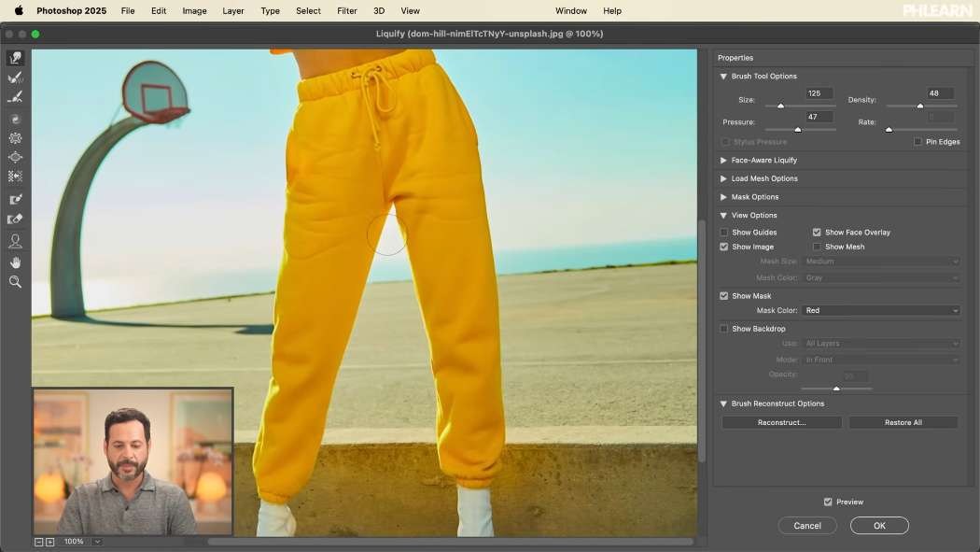Viewport: 980px width, 552px height.
Task: Select the Bloat tool
Action: coord(15,158)
